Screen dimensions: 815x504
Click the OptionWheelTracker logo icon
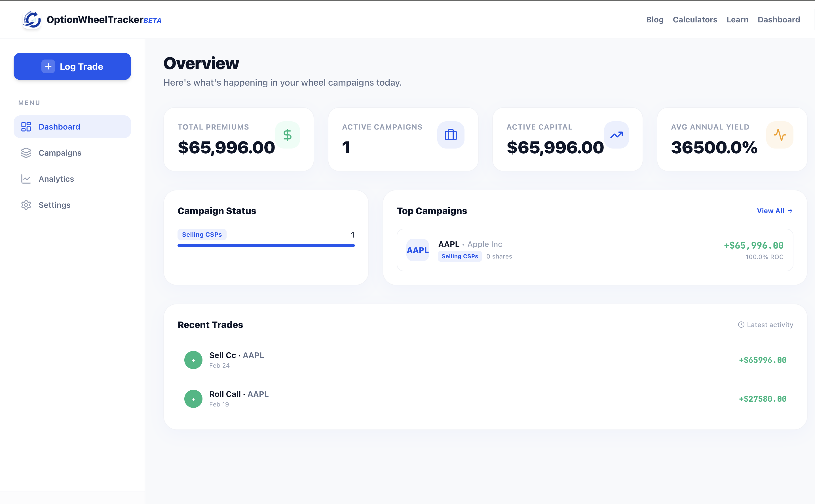tap(32, 20)
